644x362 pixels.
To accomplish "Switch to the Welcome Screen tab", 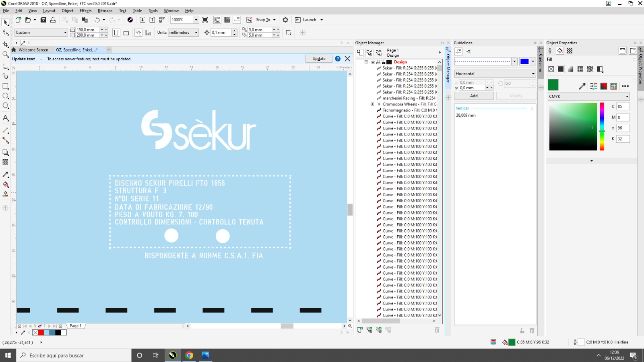I will click(x=33, y=50).
